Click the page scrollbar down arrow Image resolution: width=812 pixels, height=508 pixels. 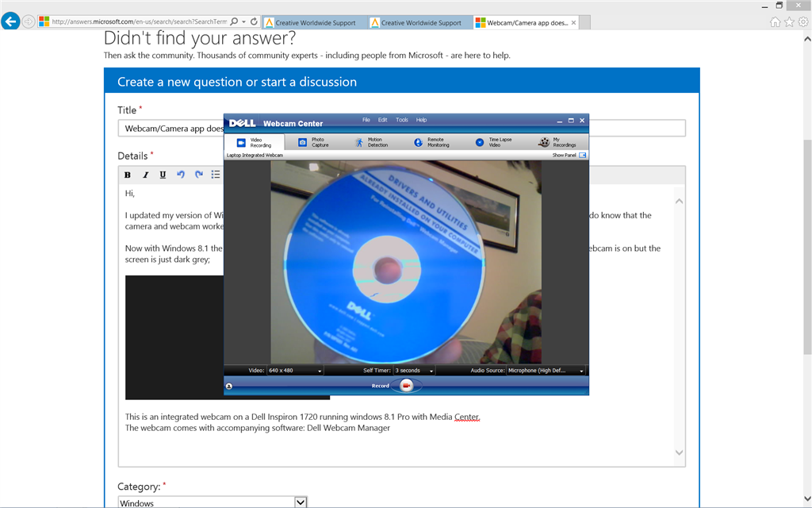point(806,498)
